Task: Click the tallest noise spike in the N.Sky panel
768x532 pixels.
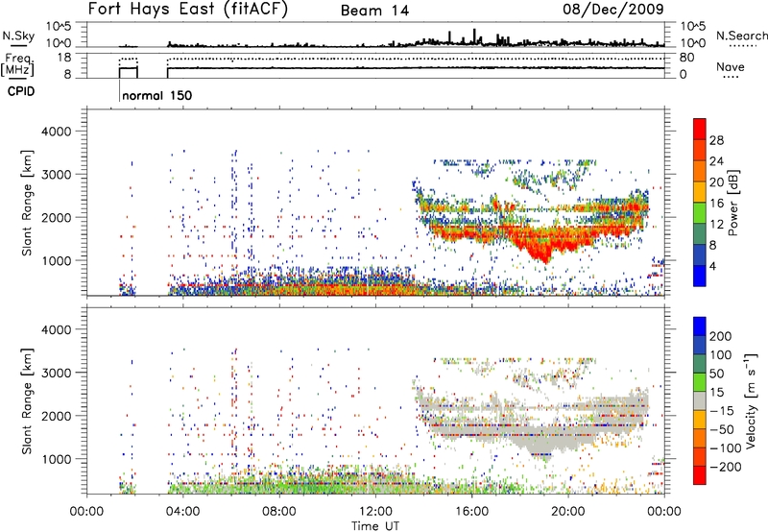Action: pyautogui.click(x=474, y=36)
